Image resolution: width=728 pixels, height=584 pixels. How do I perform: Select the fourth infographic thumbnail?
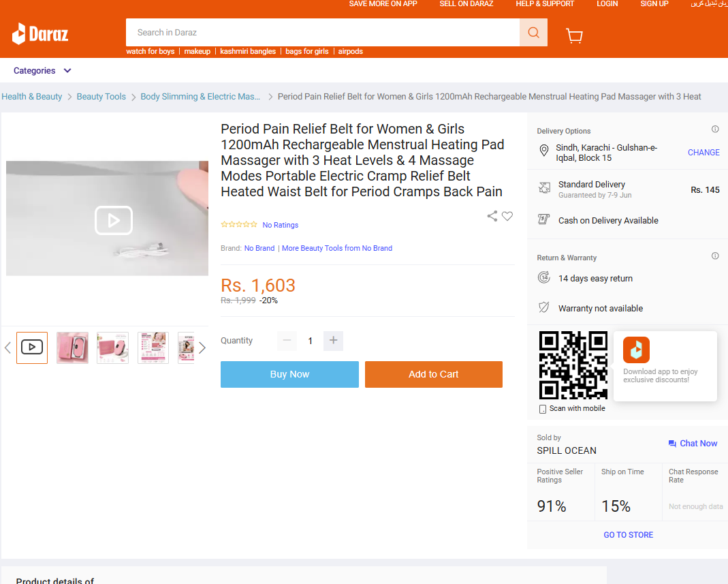(153, 348)
